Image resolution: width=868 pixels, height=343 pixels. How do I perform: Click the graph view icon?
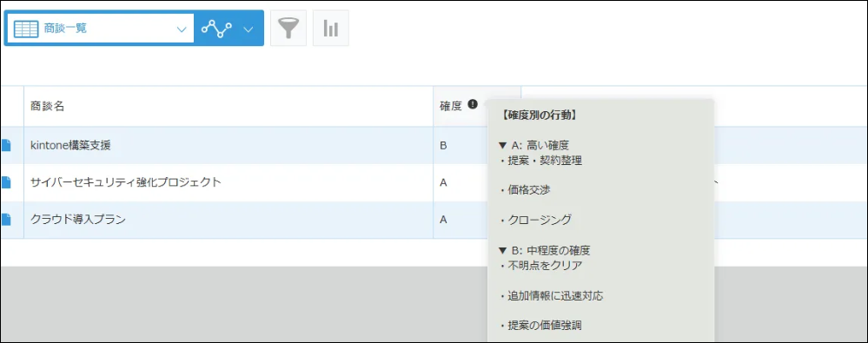pyautogui.click(x=215, y=28)
